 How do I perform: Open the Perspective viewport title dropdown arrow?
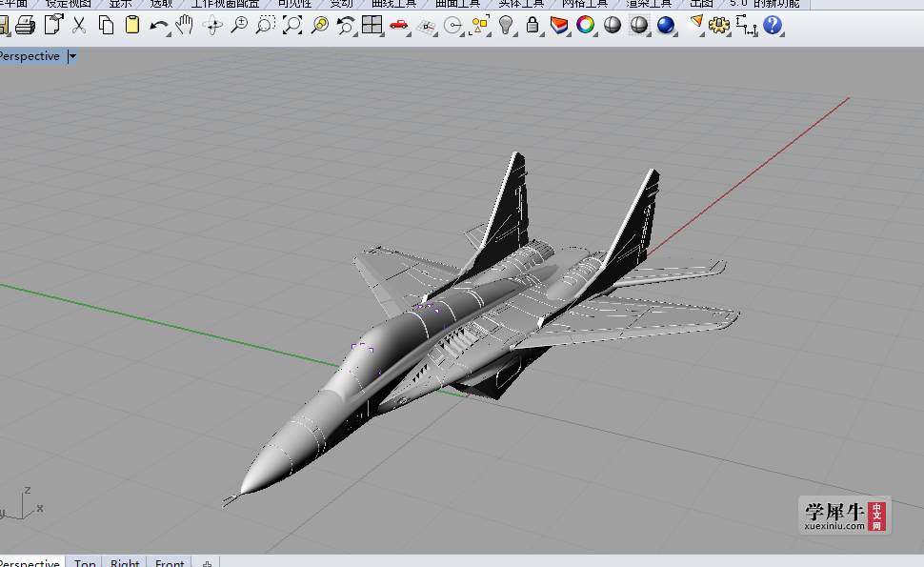tap(71, 56)
